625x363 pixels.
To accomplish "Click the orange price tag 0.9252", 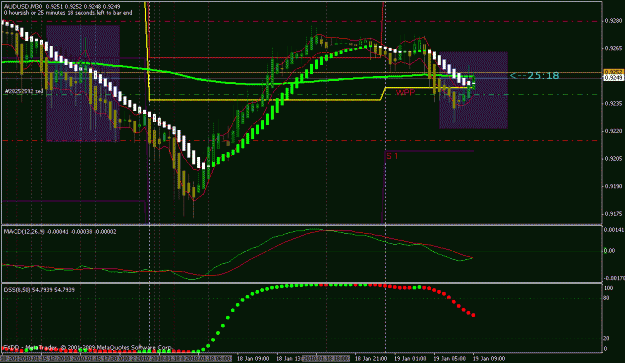I will 614,72.
